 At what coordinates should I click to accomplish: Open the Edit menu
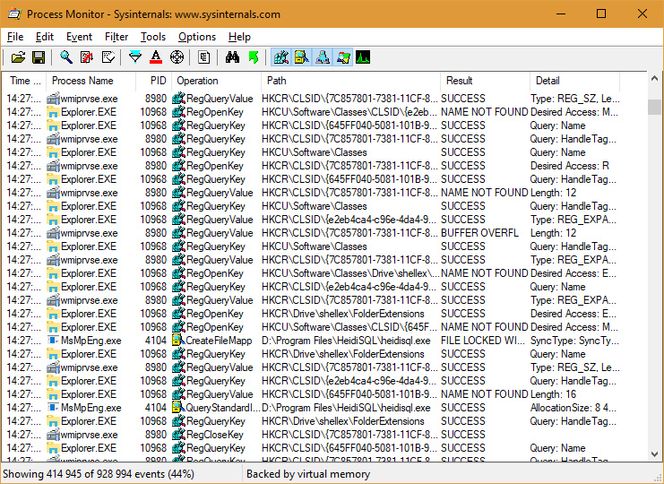pyautogui.click(x=44, y=37)
